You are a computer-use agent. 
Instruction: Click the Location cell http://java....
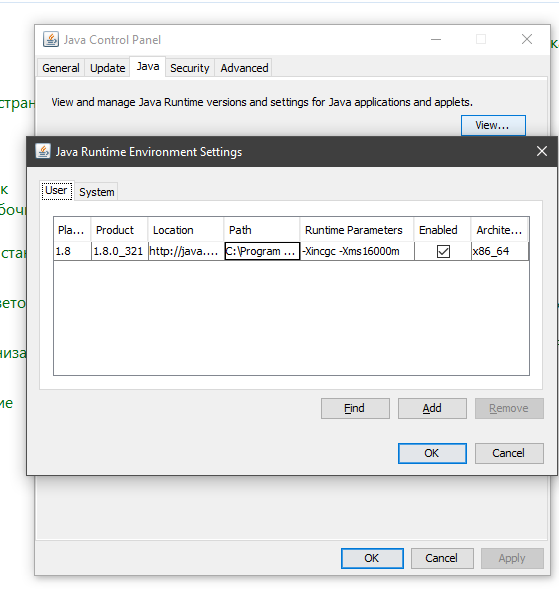point(186,251)
